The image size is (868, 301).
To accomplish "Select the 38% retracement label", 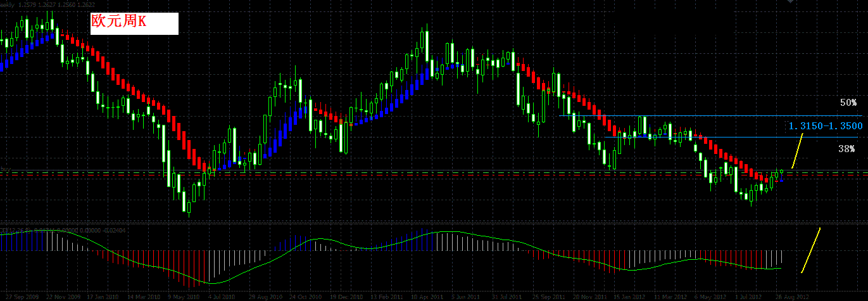I will pos(847,149).
